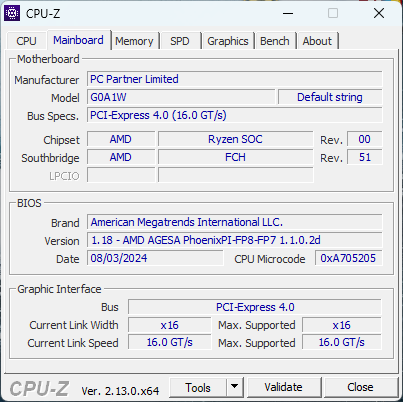Click the Bus Specs 'PCI-Express 4.0 (16.0 GT/s)' field
This screenshot has width=403, height=402.
pos(235,115)
